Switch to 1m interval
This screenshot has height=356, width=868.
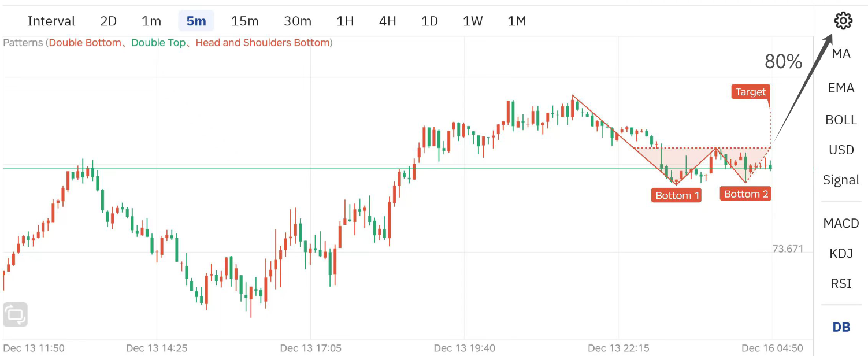click(x=151, y=21)
